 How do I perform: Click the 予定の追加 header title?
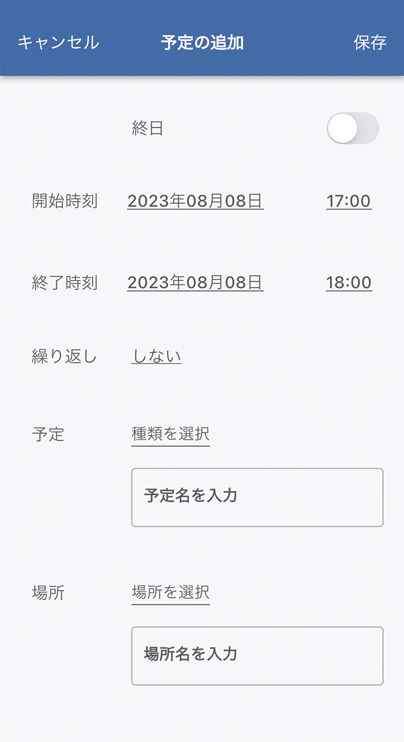202,43
